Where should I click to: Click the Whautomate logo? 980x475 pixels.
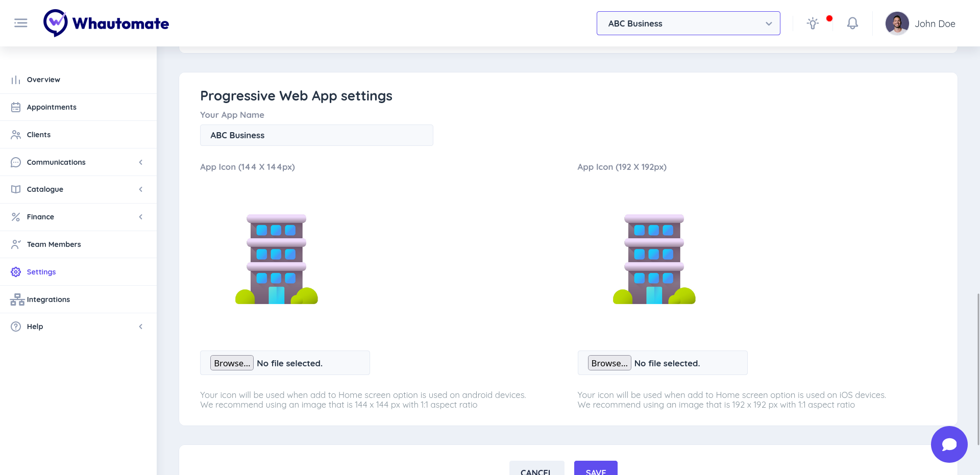[106, 23]
